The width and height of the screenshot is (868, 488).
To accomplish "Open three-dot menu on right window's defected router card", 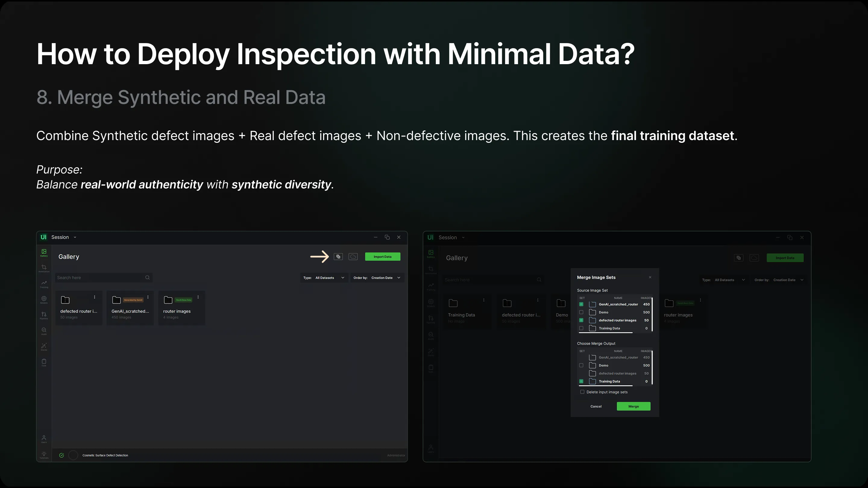I will tap(538, 300).
